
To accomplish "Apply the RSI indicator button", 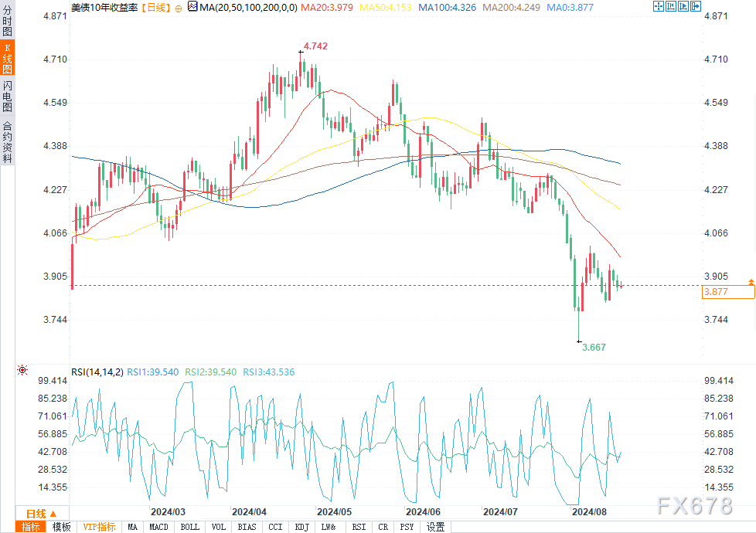I will [x=359, y=528].
